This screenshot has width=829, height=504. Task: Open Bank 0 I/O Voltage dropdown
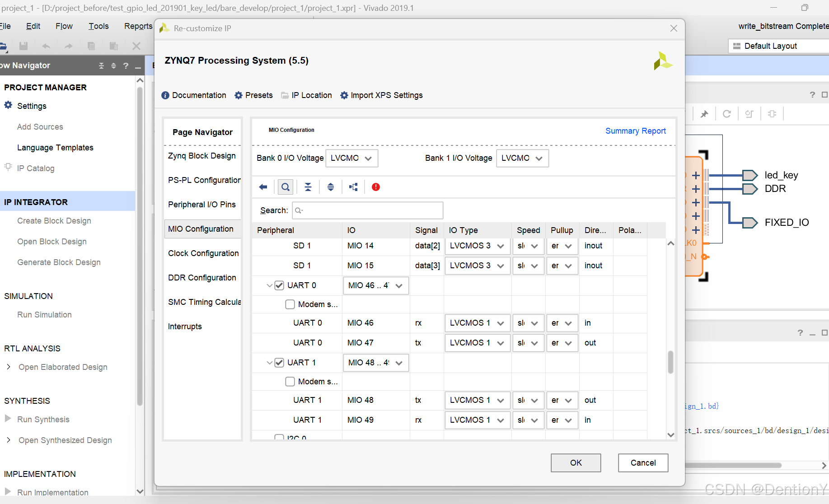[x=351, y=159]
